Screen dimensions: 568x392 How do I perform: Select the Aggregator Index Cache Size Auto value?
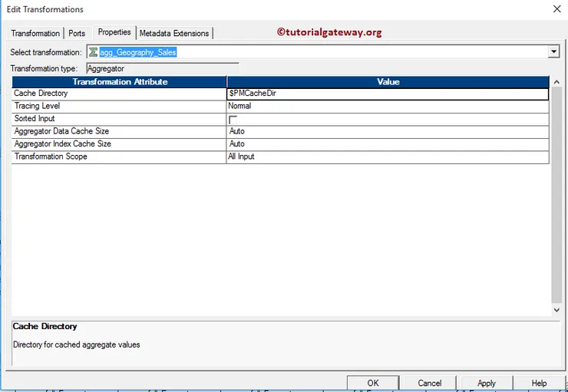tap(388, 144)
